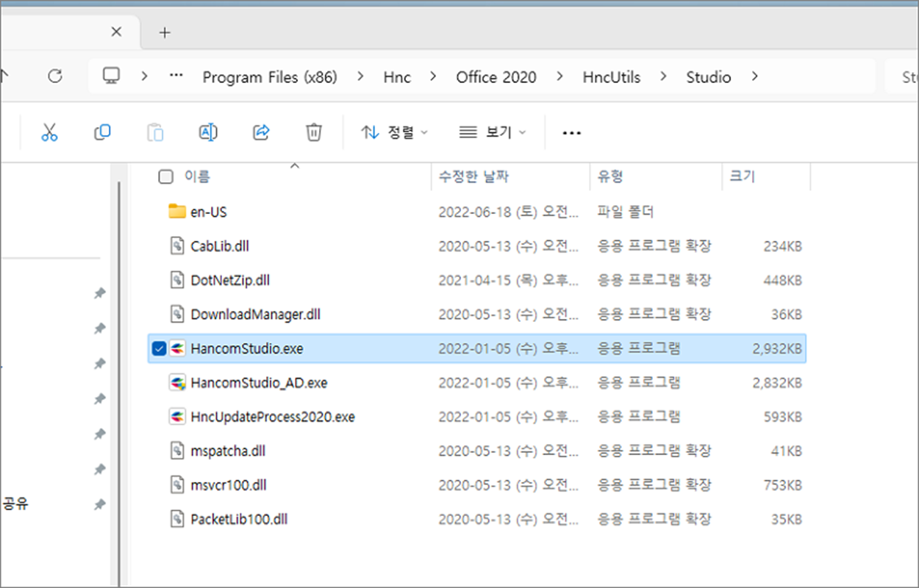This screenshot has height=588, width=919.
Task: Open the 보기 view dropdown
Action: tap(493, 132)
